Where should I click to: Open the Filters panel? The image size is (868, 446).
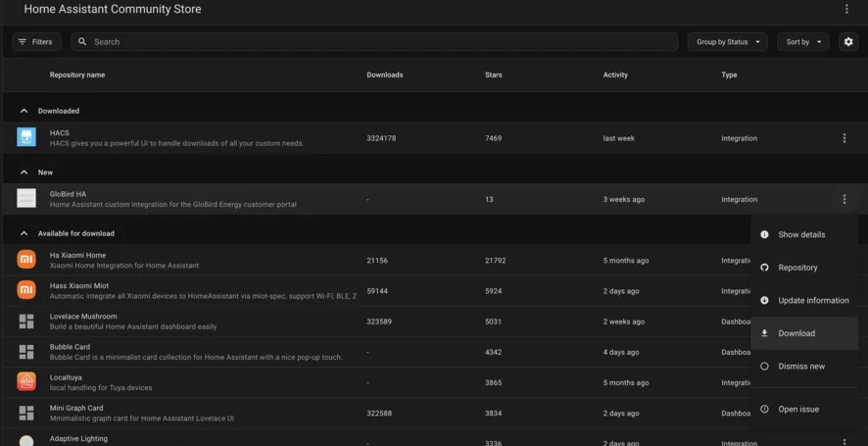(x=36, y=41)
